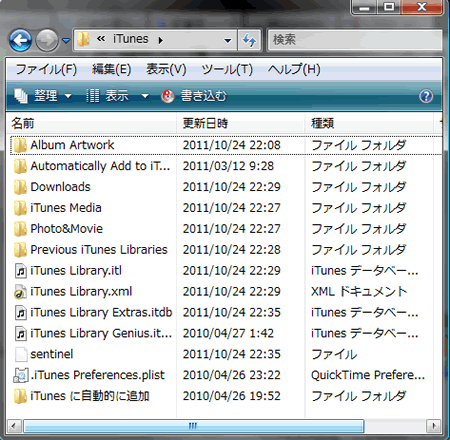
Task: Select the iTunes Library.itl file icon
Action: 21,271
